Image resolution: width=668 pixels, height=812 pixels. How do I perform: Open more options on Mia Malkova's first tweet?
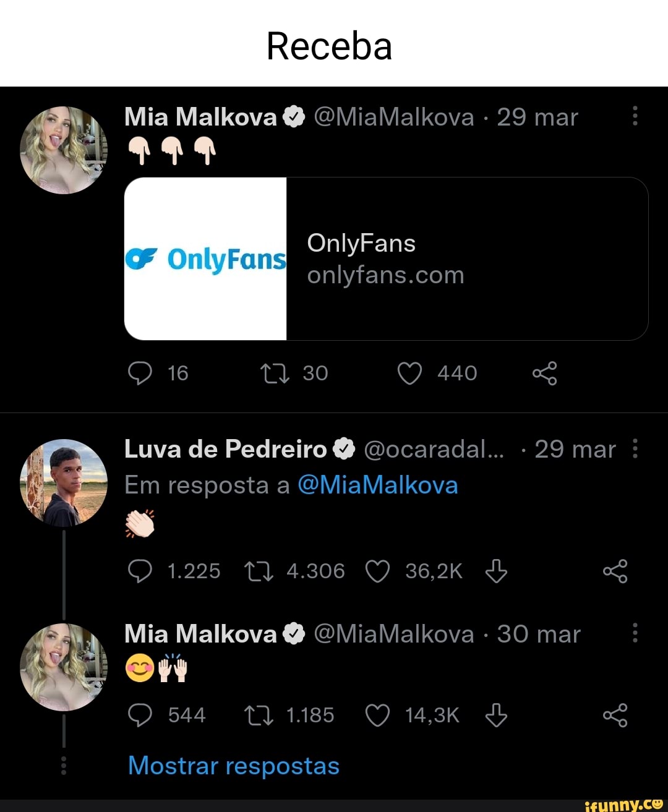(x=635, y=118)
